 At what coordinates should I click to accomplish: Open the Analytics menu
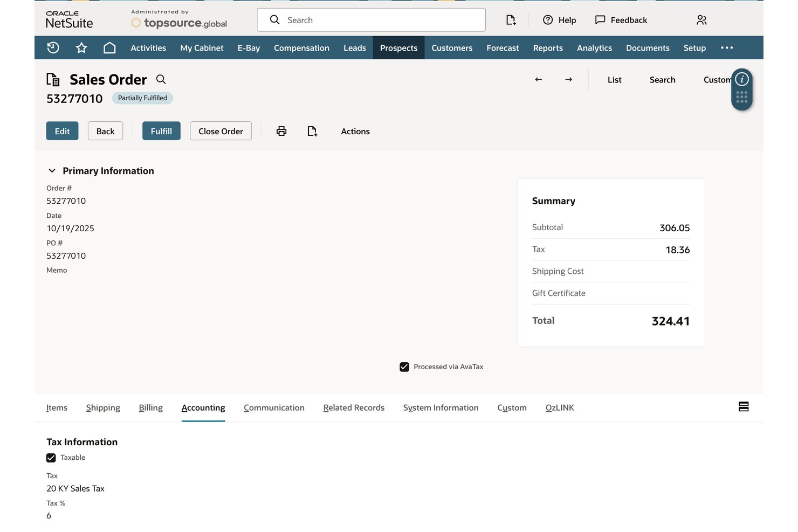coord(594,48)
